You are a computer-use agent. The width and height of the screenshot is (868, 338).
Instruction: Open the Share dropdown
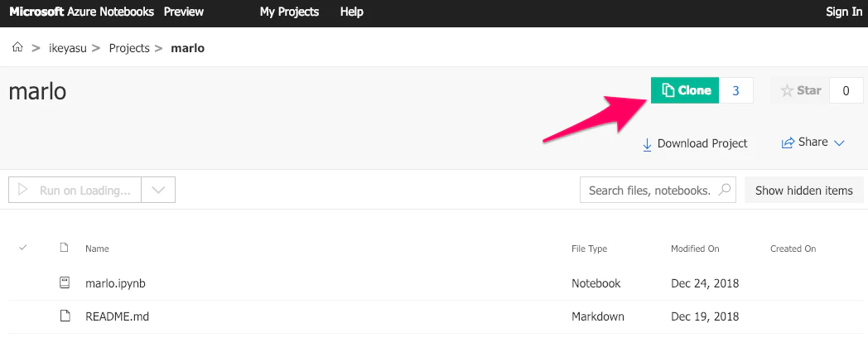[813, 142]
